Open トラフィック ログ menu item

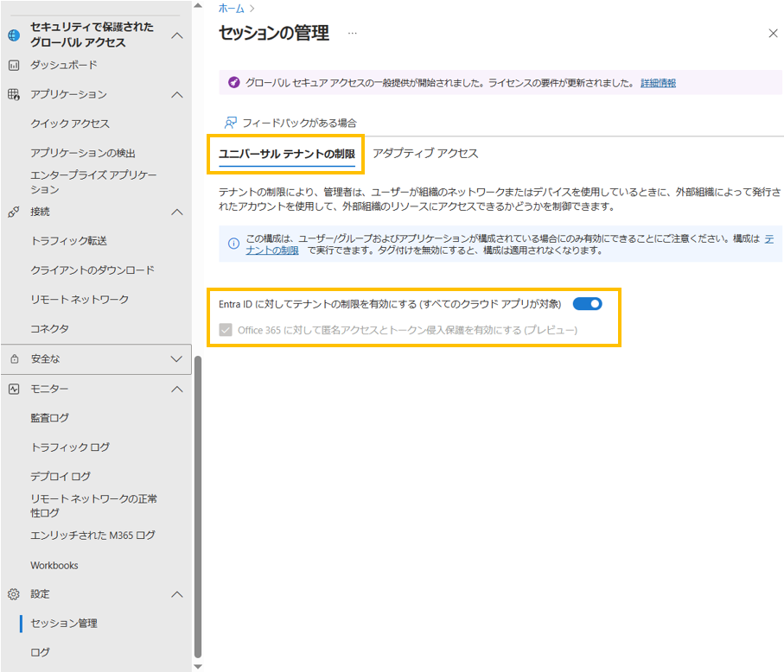click(x=70, y=447)
